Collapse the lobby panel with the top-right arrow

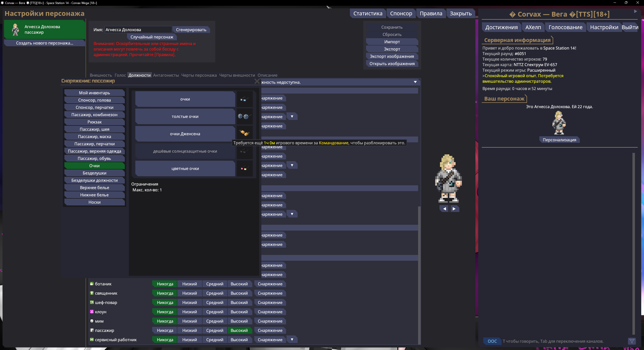[x=635, y=12]
